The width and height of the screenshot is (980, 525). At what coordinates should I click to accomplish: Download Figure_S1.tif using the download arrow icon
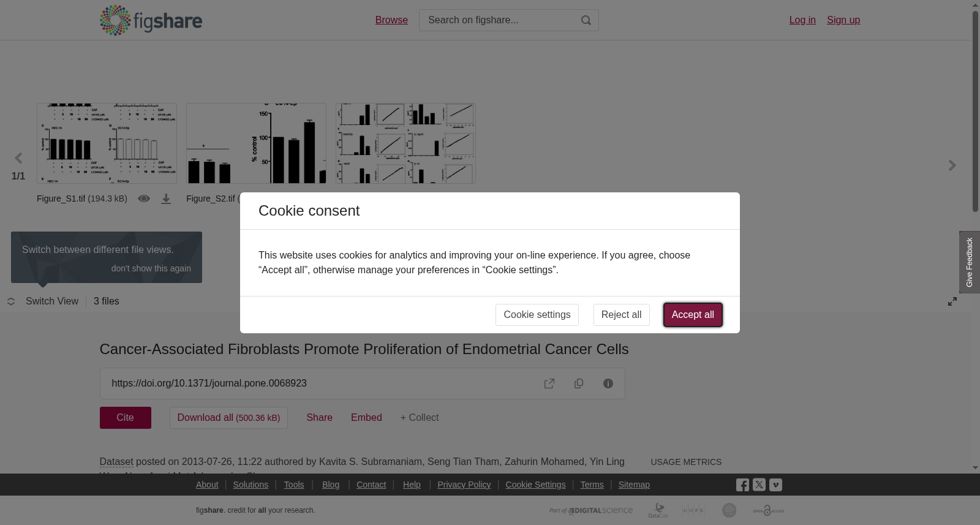tap(166, 198)
